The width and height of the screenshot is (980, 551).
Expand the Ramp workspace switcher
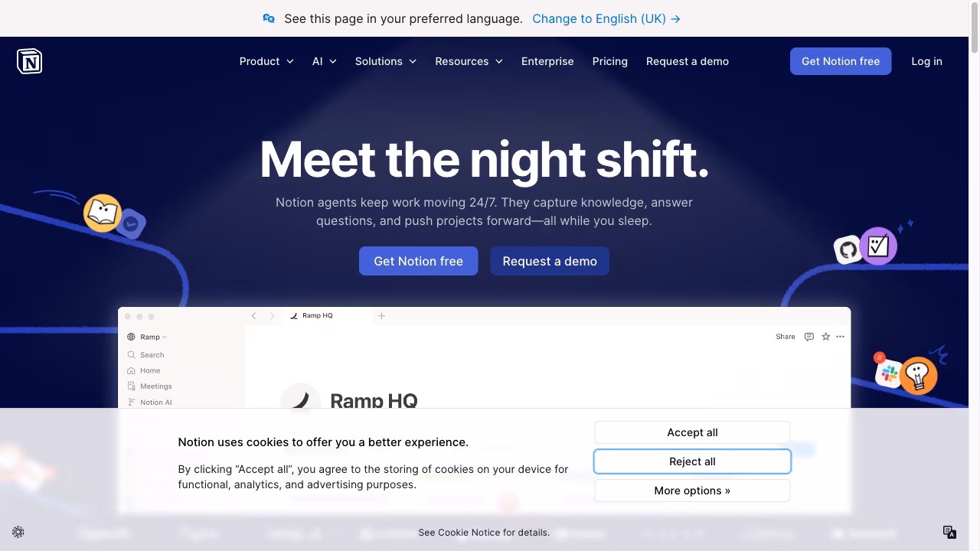point(147,337)
